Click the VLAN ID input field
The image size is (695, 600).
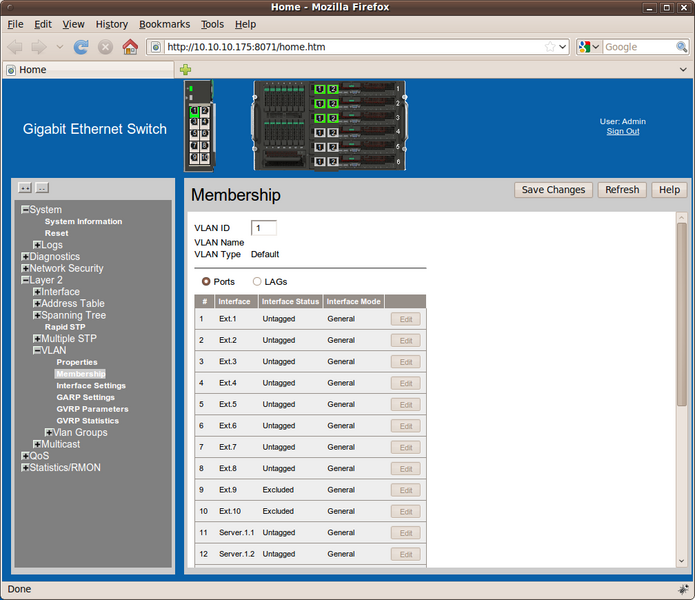coord(264,228)
